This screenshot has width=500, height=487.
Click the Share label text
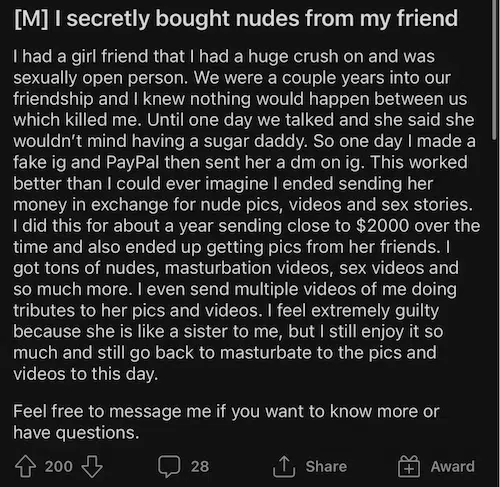[x=326, y=466]
